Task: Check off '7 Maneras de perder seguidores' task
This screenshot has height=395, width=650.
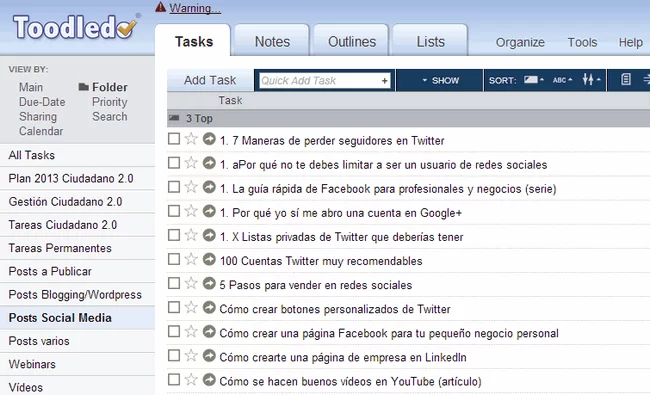Action: click(x=174, y=139)
